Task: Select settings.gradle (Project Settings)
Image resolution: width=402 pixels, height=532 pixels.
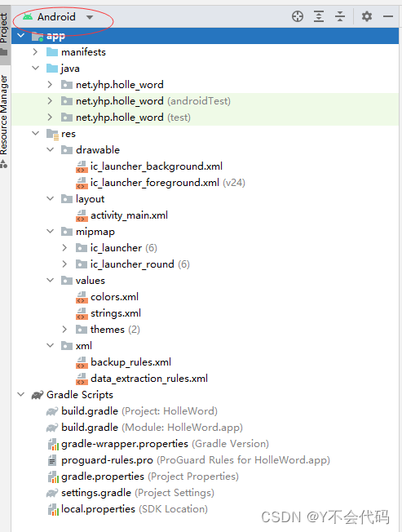Action: (138, 493)
